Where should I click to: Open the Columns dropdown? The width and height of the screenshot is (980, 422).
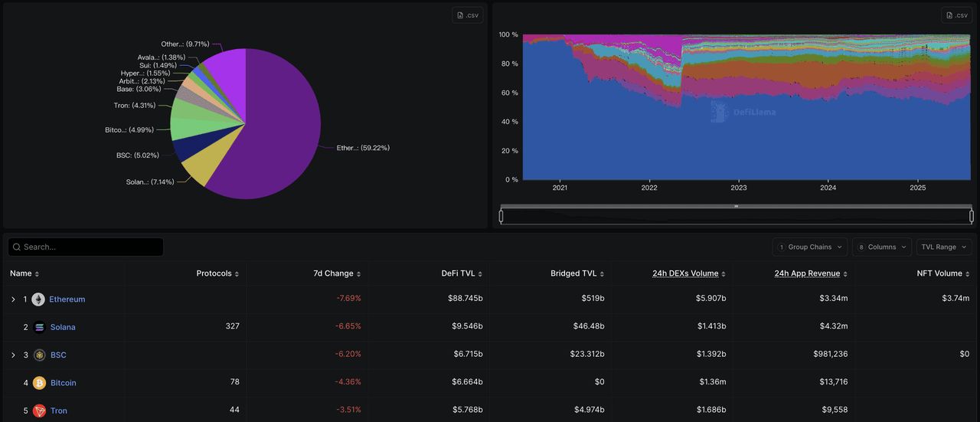[x=881, y=247]
